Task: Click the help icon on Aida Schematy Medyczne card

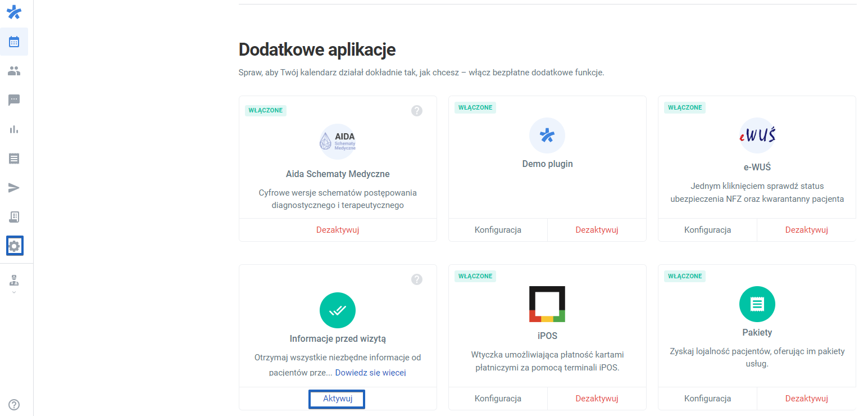Action: (x=416, y=111)
